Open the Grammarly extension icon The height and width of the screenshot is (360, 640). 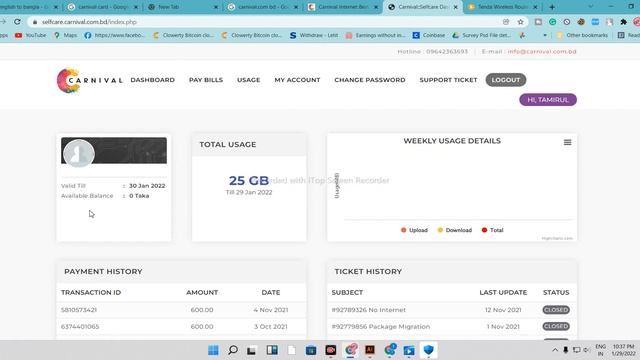(552, 22)
